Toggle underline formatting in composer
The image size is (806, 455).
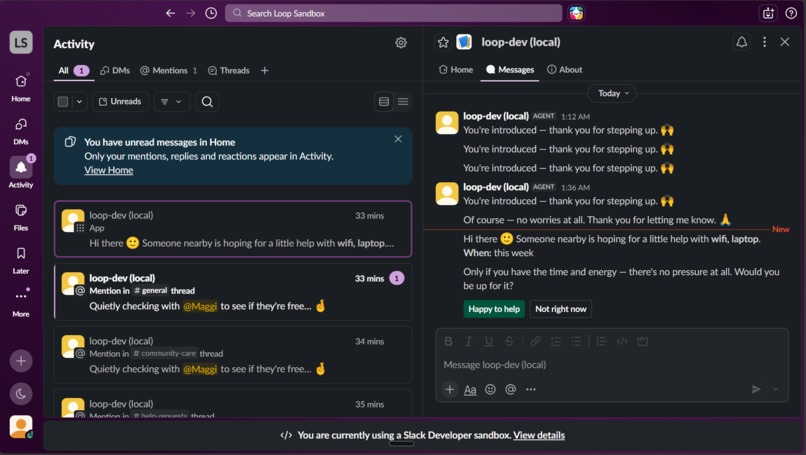(489, 341)
